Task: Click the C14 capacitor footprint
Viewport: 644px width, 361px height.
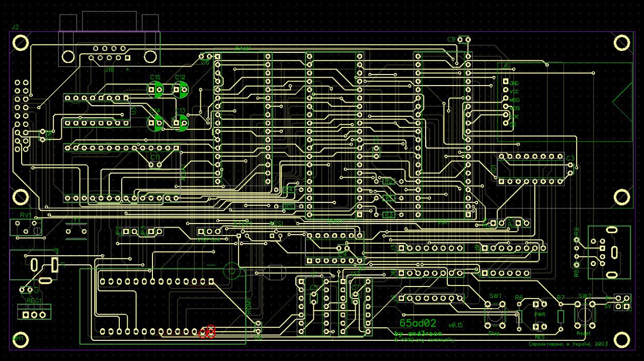Action: click(155, 122)
